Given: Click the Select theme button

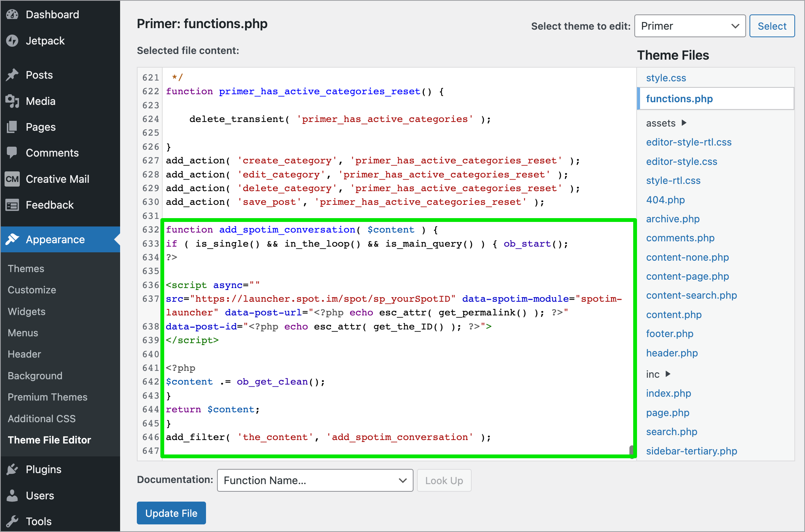Looking at the screenshot, I should tap(772, 26).
